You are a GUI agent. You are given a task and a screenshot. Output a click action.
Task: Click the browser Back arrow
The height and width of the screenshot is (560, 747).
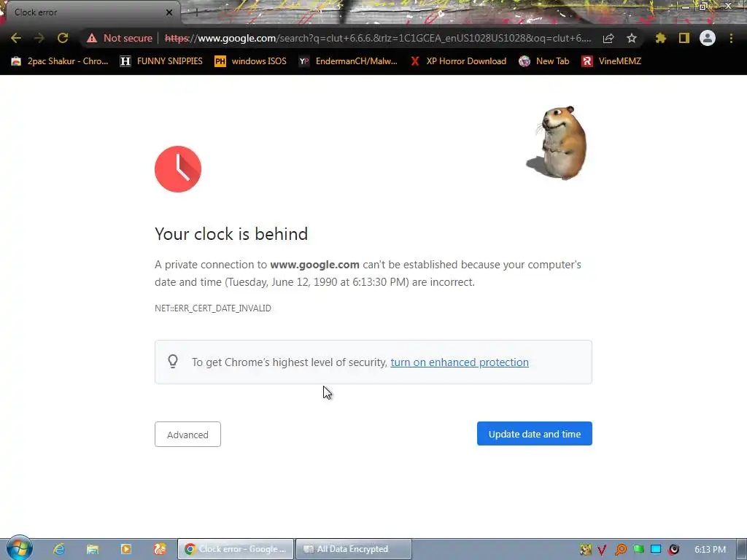pyautogui.click(x=16, y=38)
